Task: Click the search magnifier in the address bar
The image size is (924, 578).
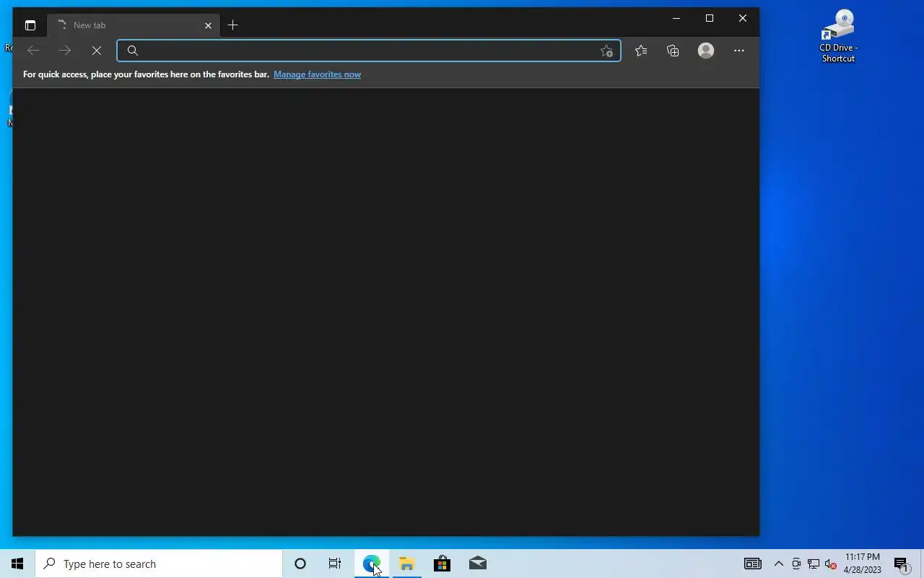Action: click(x=133, y=51)
